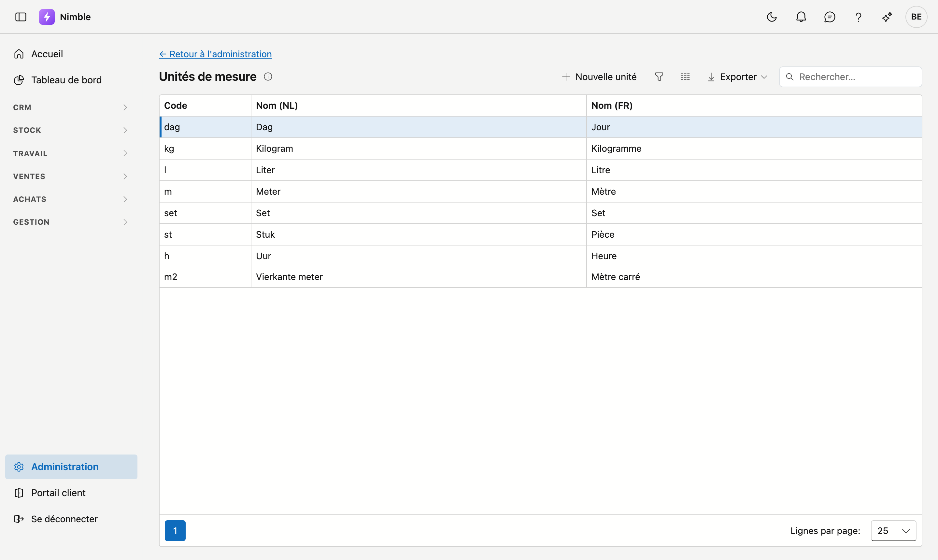Follow Retour à l'administration link
The width and height of the screenshot is (938, 560).
(x=215, y=54)
